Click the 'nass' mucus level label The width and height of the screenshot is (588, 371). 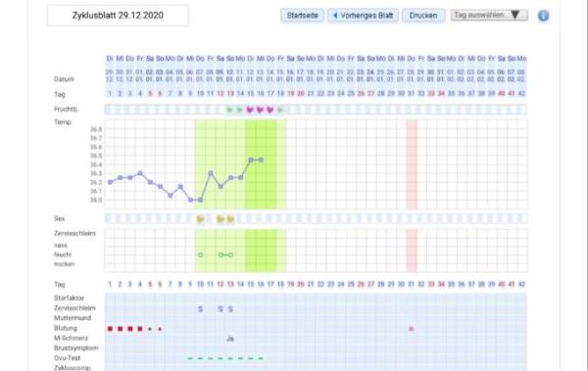61,245
